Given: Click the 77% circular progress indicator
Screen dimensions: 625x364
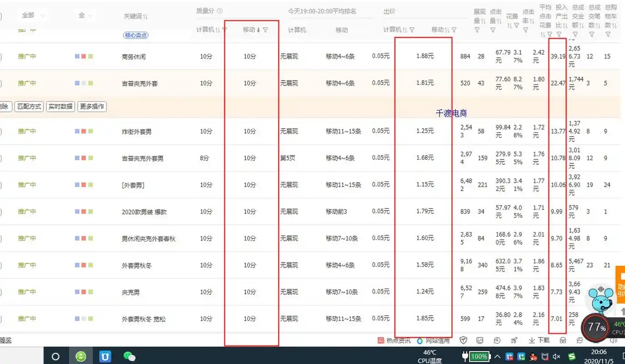Looking at the screenshot, I should click(595, 328).
